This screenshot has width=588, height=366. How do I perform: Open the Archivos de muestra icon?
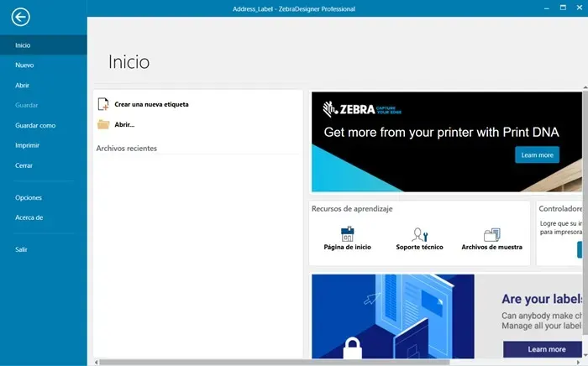pos(491,235)
